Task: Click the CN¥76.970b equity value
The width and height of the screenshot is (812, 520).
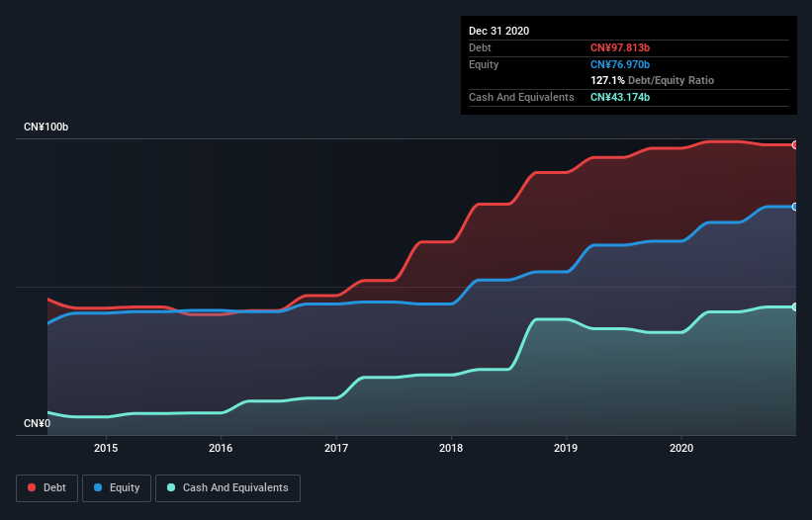Action: point(620,64)
